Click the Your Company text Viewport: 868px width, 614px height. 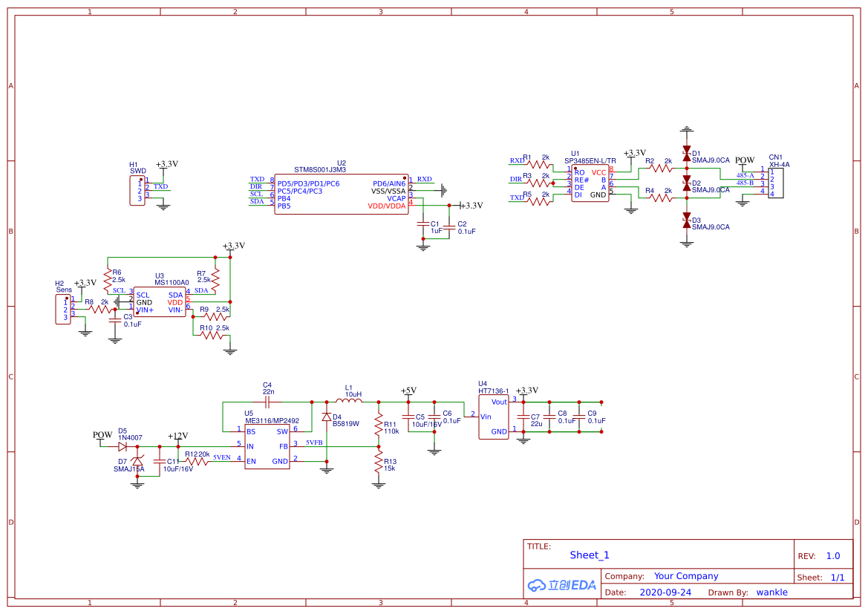click(686, 576)
